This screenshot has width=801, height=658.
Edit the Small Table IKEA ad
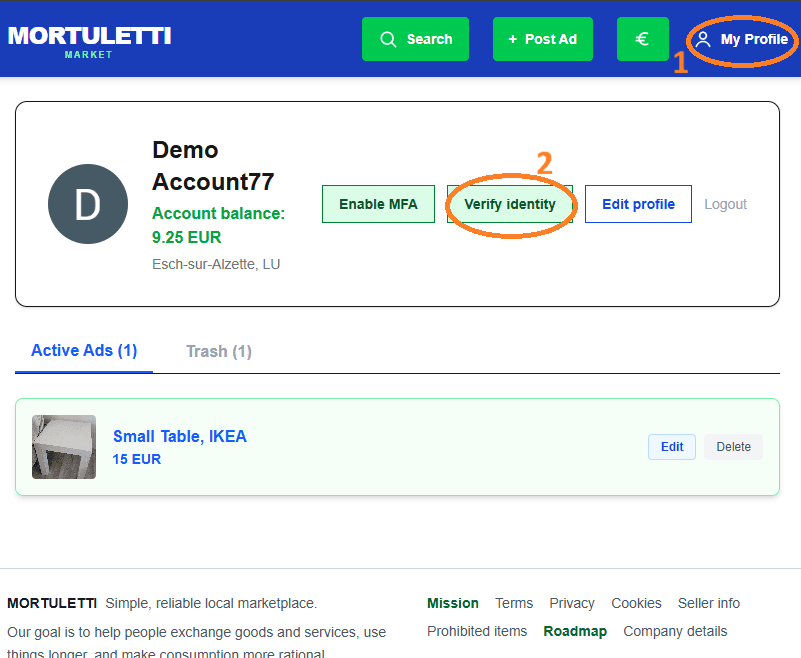click(x=672, y=446)
